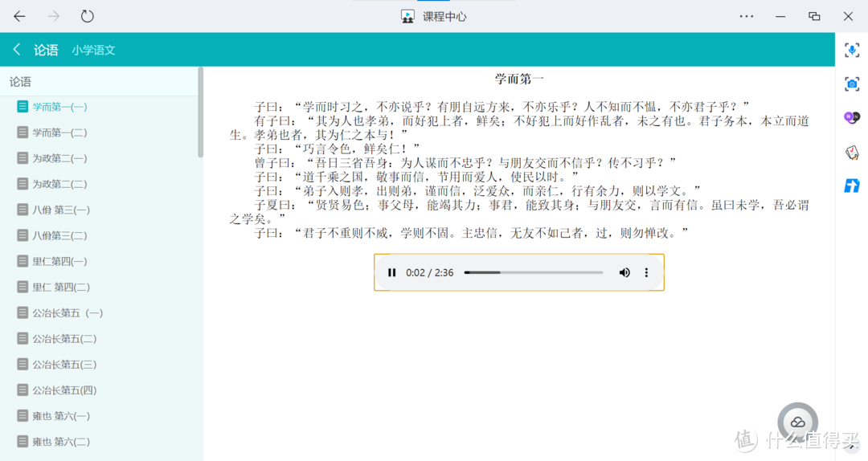Go back using browser back arrow
The height and width of the screenshot is (461, 868).
tap(19, 16)
